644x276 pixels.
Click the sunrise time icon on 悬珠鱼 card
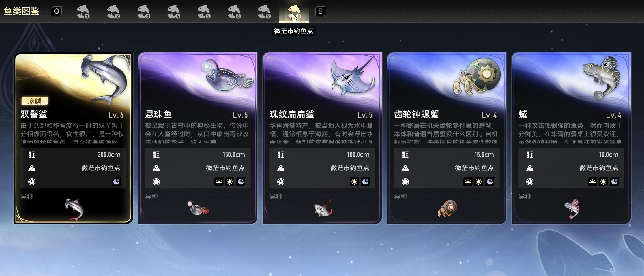pos(219,182)
